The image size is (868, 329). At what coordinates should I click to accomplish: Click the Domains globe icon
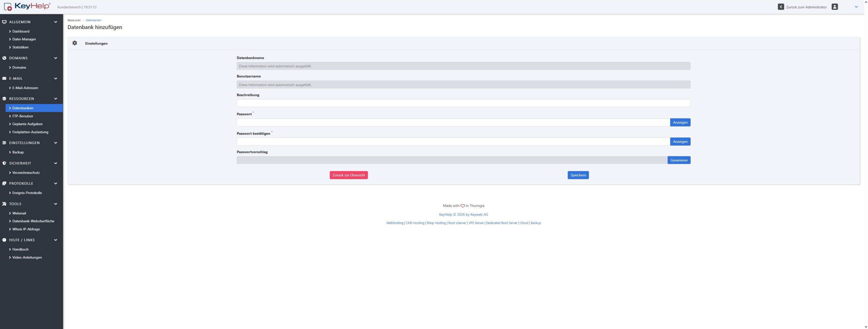[4, 58]
